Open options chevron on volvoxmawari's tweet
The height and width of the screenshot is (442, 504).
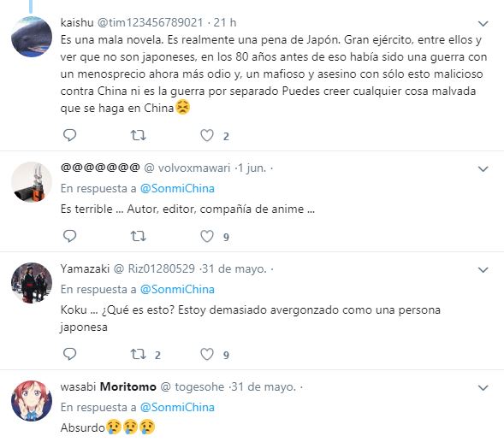pos(483,168)
